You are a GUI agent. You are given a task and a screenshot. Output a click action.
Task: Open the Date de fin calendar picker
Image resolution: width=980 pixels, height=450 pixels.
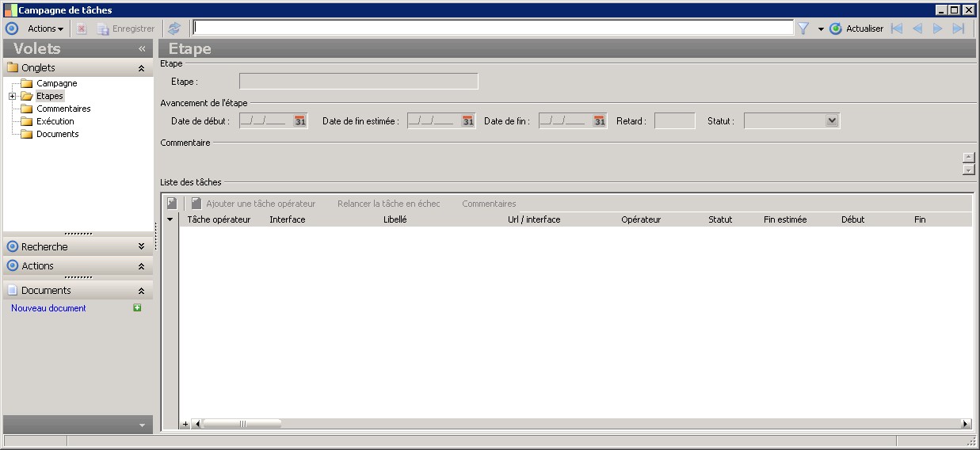pyautogui.click(x=600, y=121)
